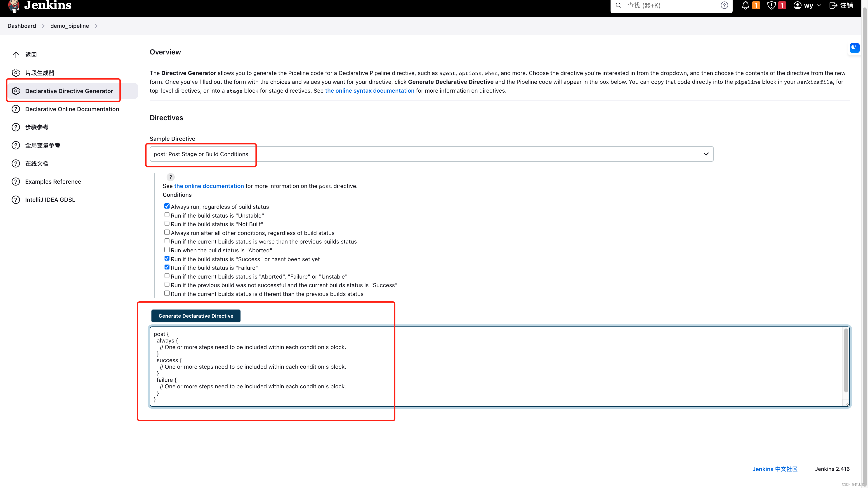Image resolution: width=868 pixels, height=488 pixels.
Task: Toggle 'Always run, regardless of build status' checkbox
Action: pyautogui.click(x=167, y=206)
